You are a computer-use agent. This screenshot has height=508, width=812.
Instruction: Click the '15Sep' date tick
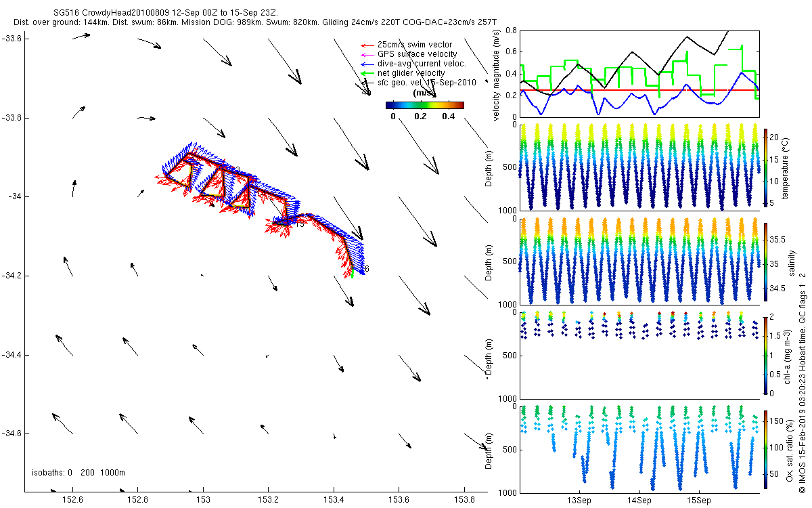tap(699, 501)
